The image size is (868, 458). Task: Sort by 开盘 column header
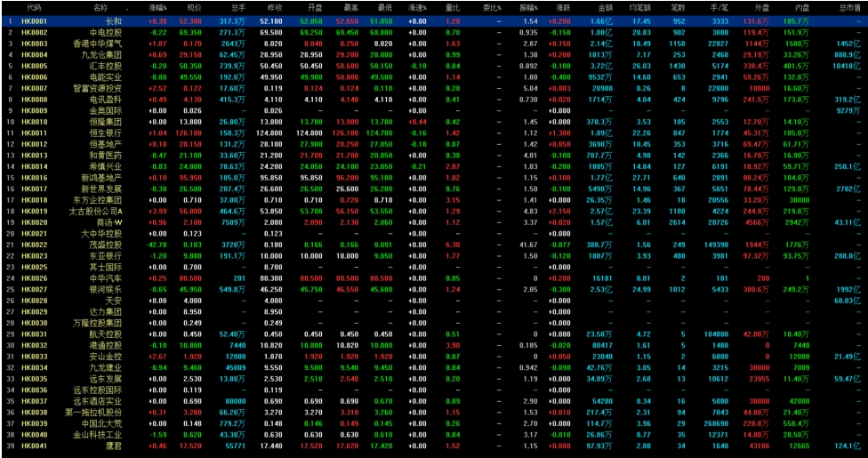pos(315,8)
